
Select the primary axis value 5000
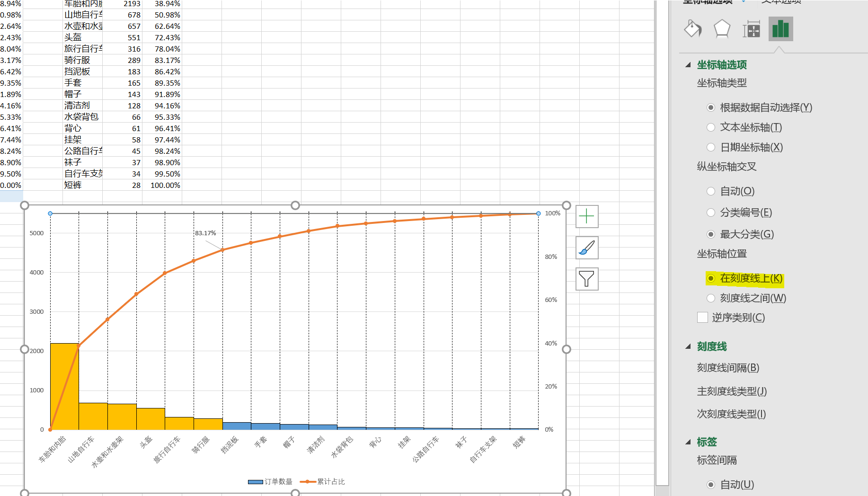pyautogui.click(x=36, y=233)
